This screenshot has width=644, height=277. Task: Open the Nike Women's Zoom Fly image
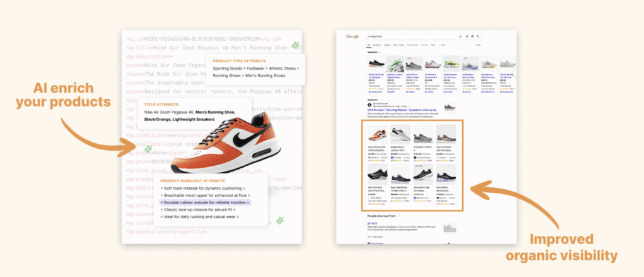[x=377, y=174]
